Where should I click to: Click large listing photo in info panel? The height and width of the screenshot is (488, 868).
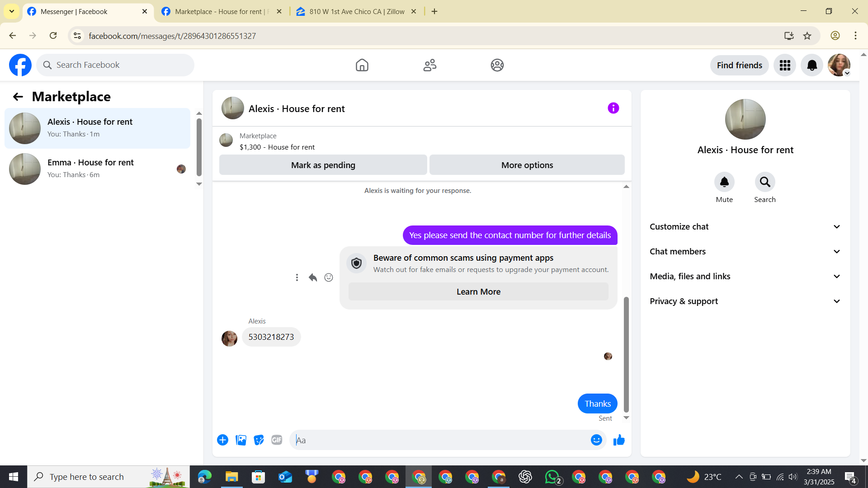(745, 119)
